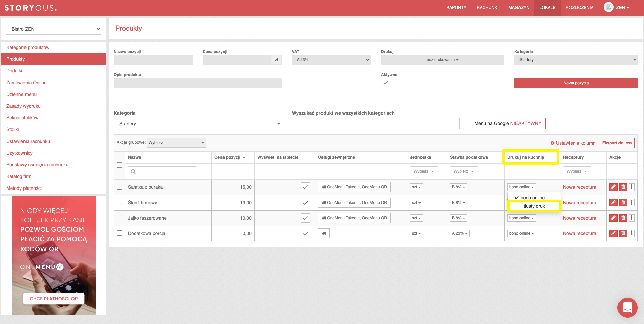
Task: Open the Kategoria Startery dropdown in form
Action: 576,60
